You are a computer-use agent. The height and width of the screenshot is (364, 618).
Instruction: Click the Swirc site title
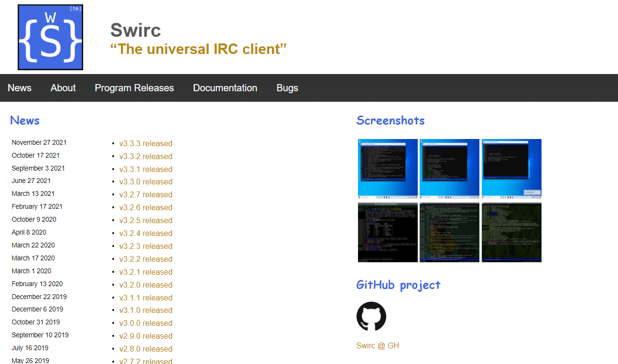[135, 30]
